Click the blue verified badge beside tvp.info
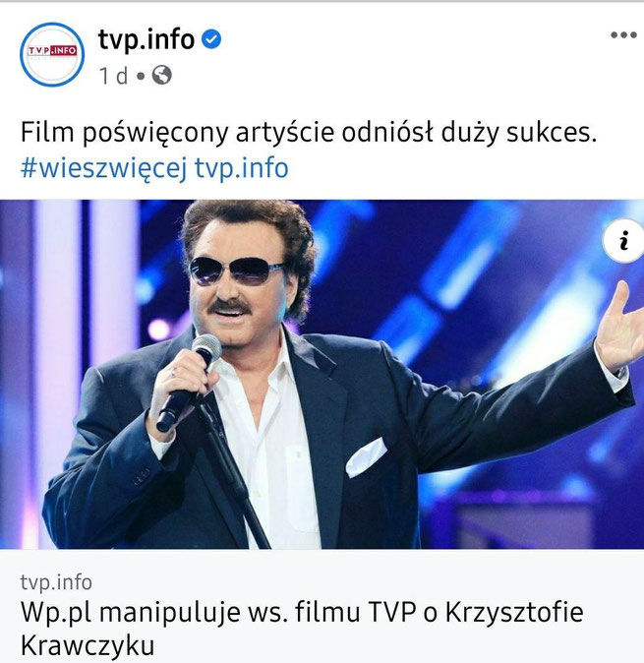 point(210,39)
